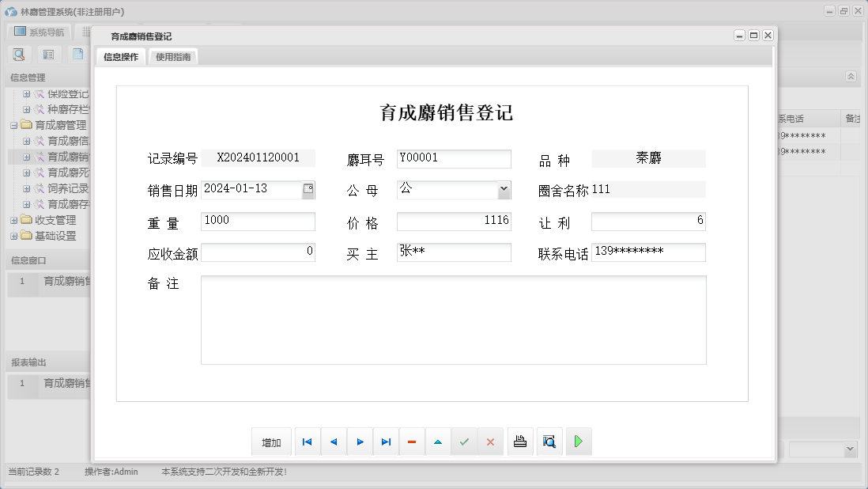Screen dimensions: 868x489
Task: Confirm changes with the green checkmark
Action: tap(465, 442)
